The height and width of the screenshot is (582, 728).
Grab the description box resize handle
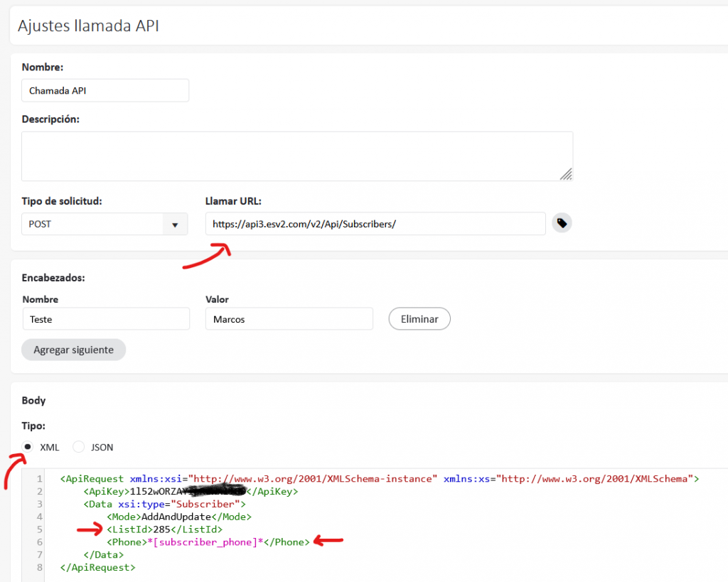pos(566,174)
